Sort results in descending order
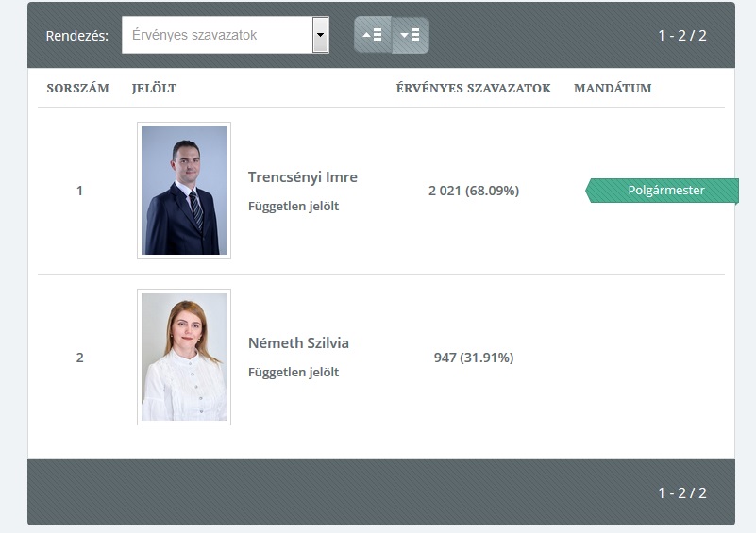Image resolution: width=756 pixels, height=533 pixels. (x=411, y=35)
